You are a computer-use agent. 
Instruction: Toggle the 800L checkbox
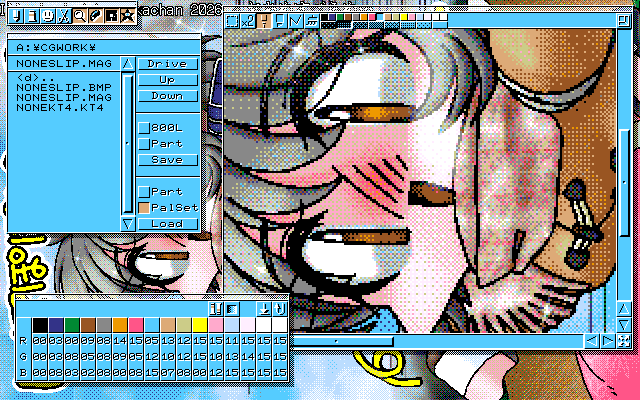coord(144,128)
